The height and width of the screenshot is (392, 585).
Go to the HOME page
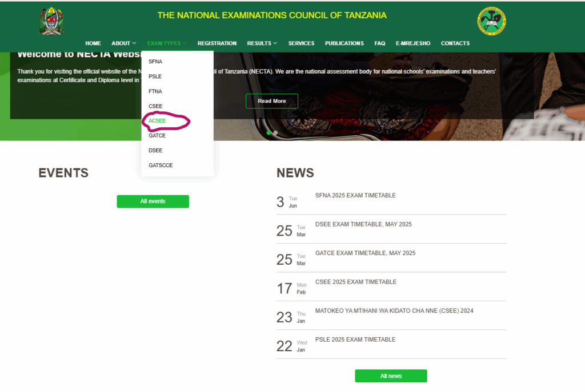pyautogui.click(x=93, y=43)
